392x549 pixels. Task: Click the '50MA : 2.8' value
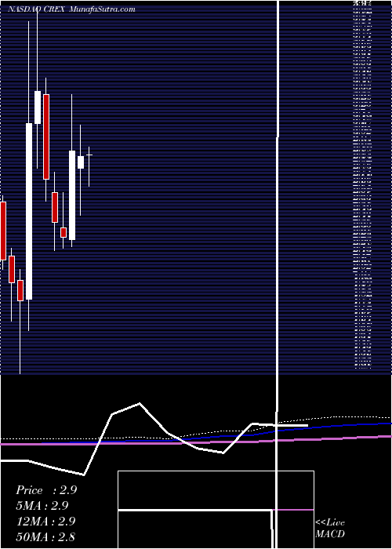pyautogui.click(x=45, y=536)
